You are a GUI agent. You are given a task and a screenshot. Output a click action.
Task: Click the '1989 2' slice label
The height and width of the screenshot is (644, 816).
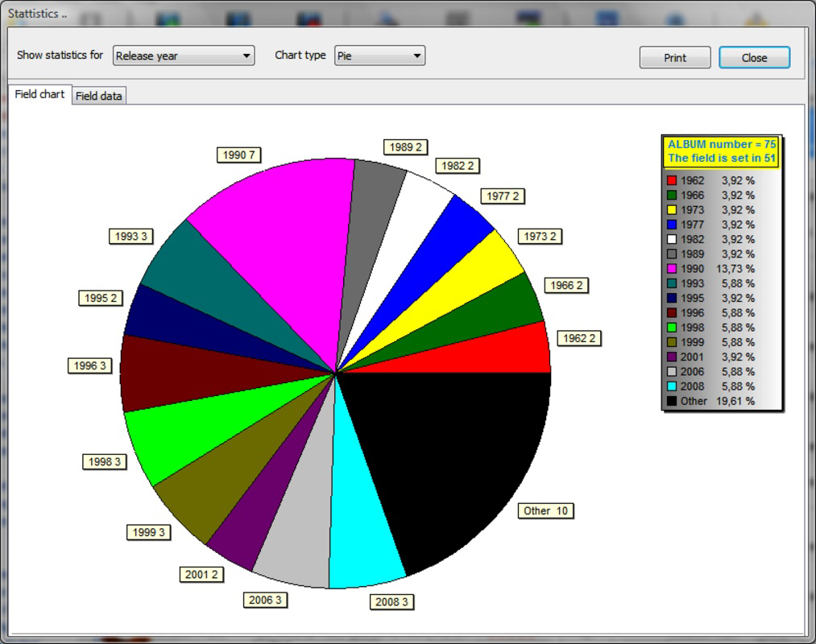pos(405,147)
